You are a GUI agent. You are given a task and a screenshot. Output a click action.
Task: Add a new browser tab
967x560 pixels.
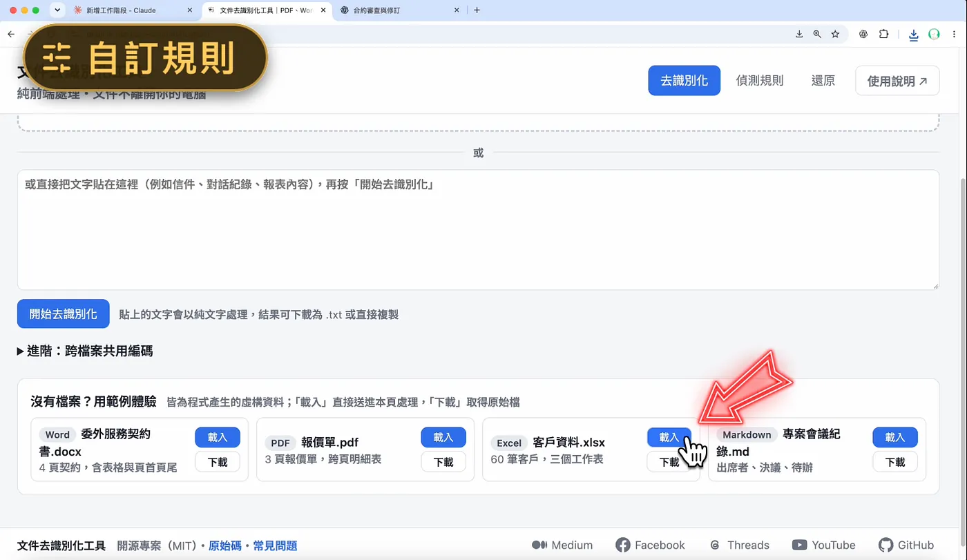[477, 10]
